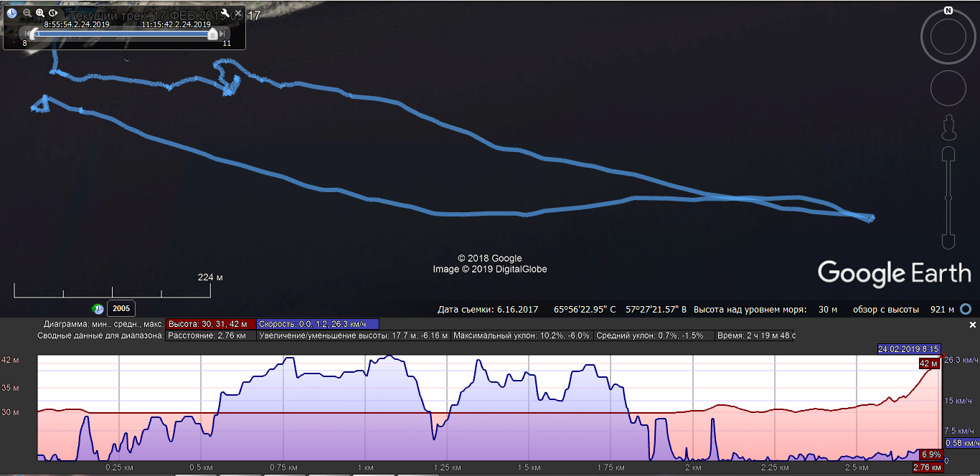Image resolution: width=980 pixels, height=476 pixels.
Task: Zoom in the time slider range
Action: (x=40, y=13)
